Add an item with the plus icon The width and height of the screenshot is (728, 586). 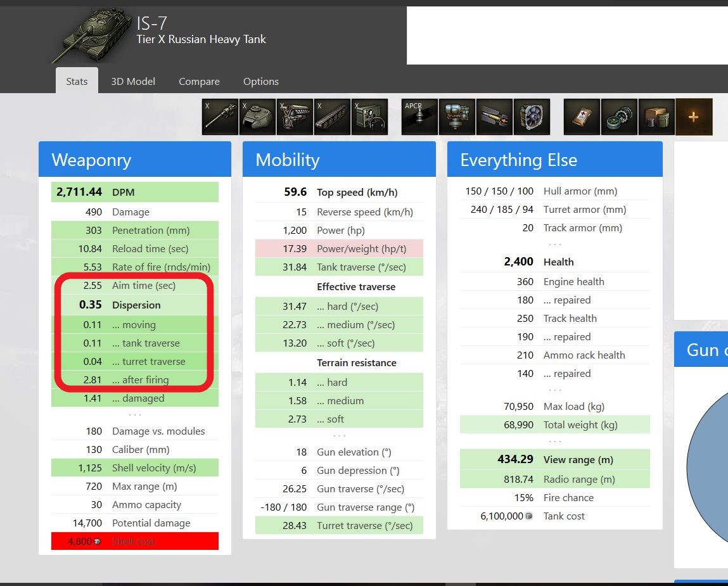[x=694, y=117]
